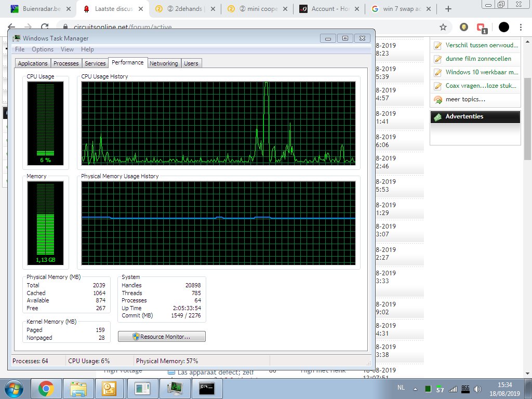532x399 pixels.
Task: Open the Chrome profile avatar
Action: pyautogui.click(x=504, y=27)
